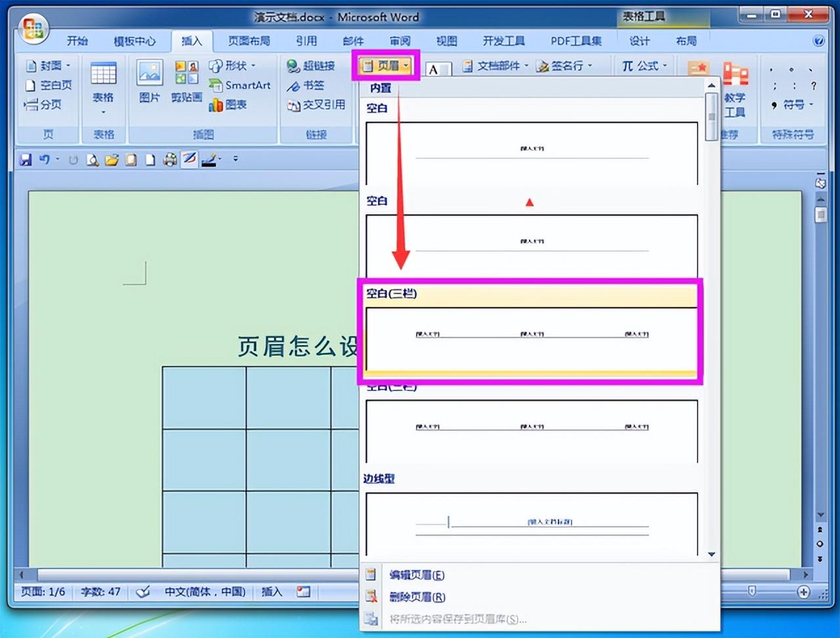Insert a cross-reference (交叉引用)

point(316,104)
